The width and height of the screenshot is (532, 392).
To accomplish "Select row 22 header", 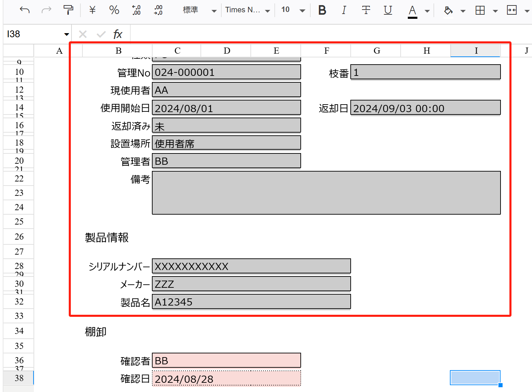I will tap(19, 179).
